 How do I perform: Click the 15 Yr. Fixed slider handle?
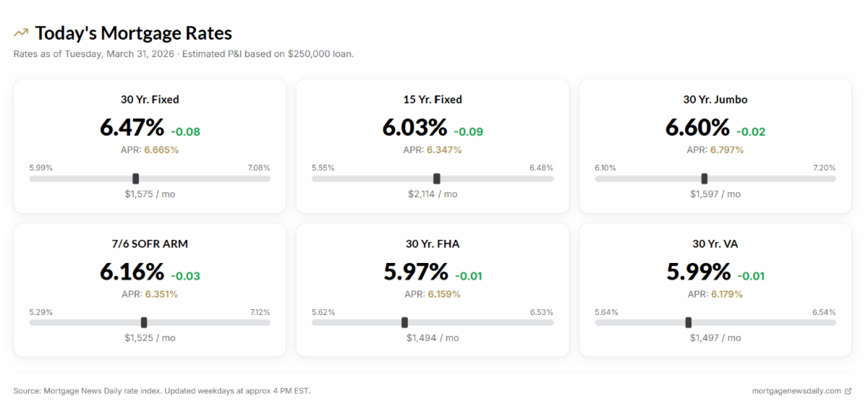click(437, 178)
